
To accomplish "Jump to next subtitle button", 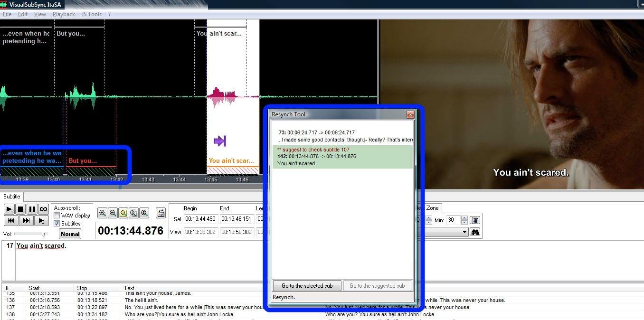I will tap(27, 220).
